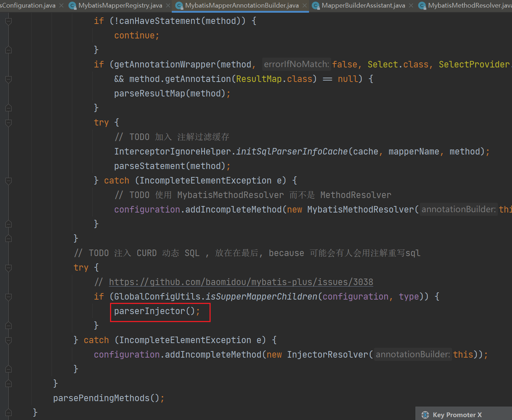Click the class icon on MybatisMapperRegistry.java tab
This screenshot has height=420, width=512.
click(x=73, y=5)
